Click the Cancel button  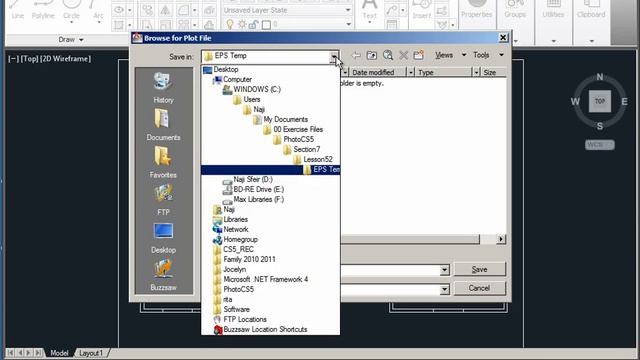pos(480,288)
